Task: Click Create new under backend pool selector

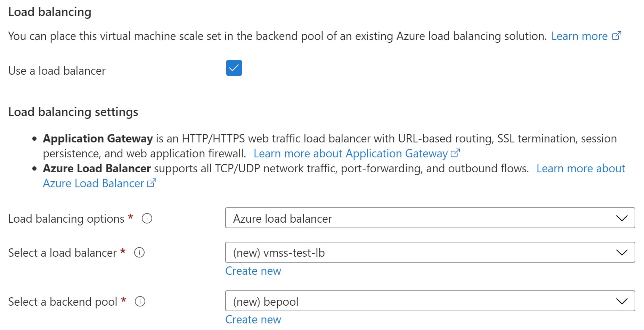Action: (253, 320)
